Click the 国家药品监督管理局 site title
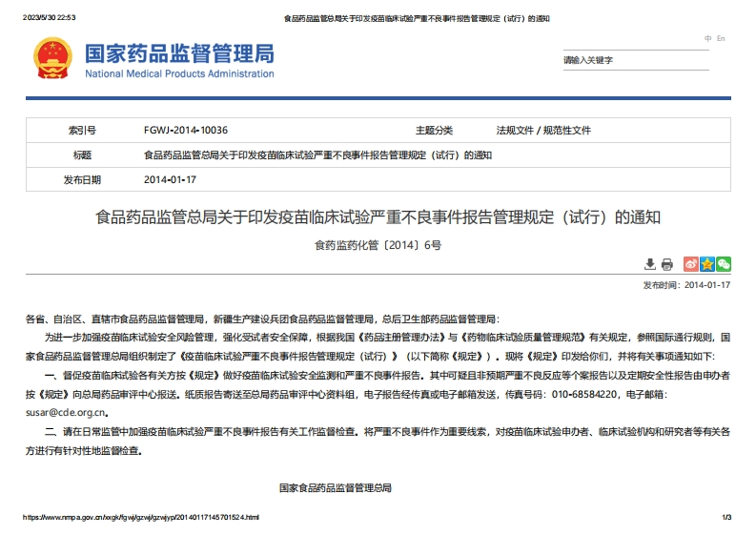The width and height of the screenshot is (756, 535). coord(179,51)
